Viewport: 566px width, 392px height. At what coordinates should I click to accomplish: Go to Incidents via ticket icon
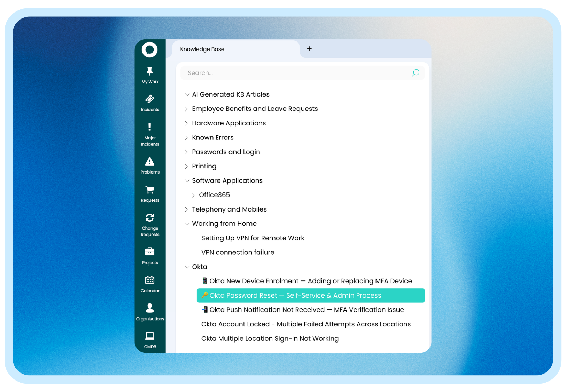pyautogui.click(x=150, y=99)
